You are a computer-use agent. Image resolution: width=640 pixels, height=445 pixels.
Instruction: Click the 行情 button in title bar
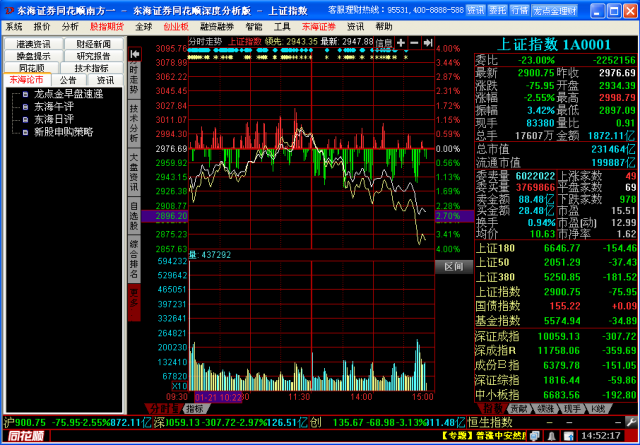[520, 11]
